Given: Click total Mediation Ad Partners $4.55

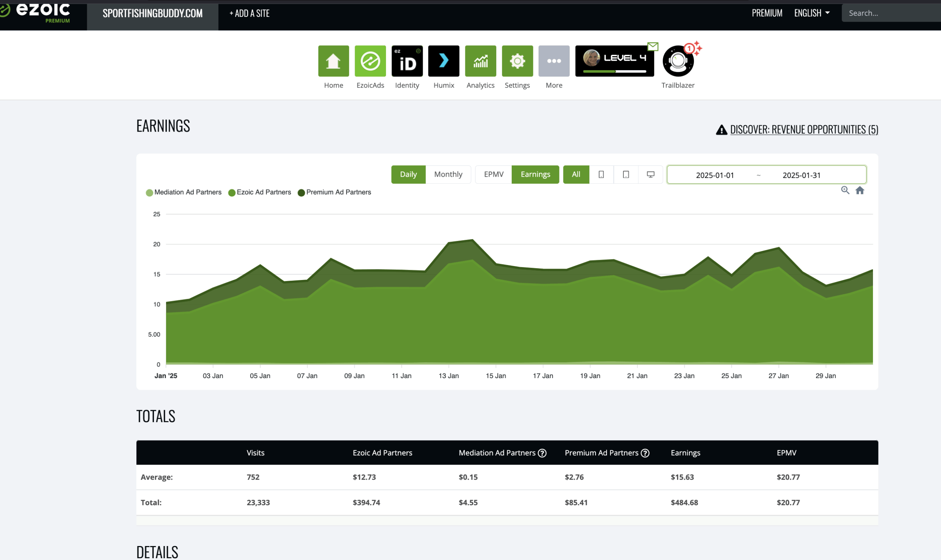Looking at the screenshot, I should [x=468, y=503].
